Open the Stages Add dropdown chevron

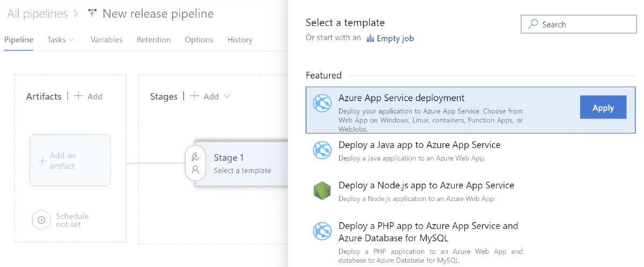click(x=227, y=97)
